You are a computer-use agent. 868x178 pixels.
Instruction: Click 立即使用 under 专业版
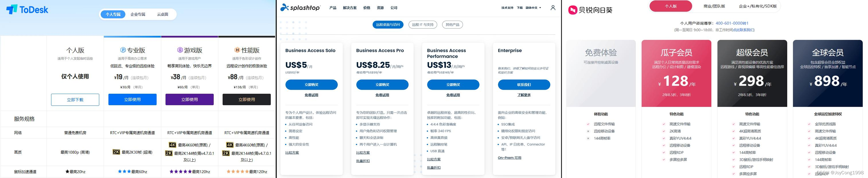[133, 99]
